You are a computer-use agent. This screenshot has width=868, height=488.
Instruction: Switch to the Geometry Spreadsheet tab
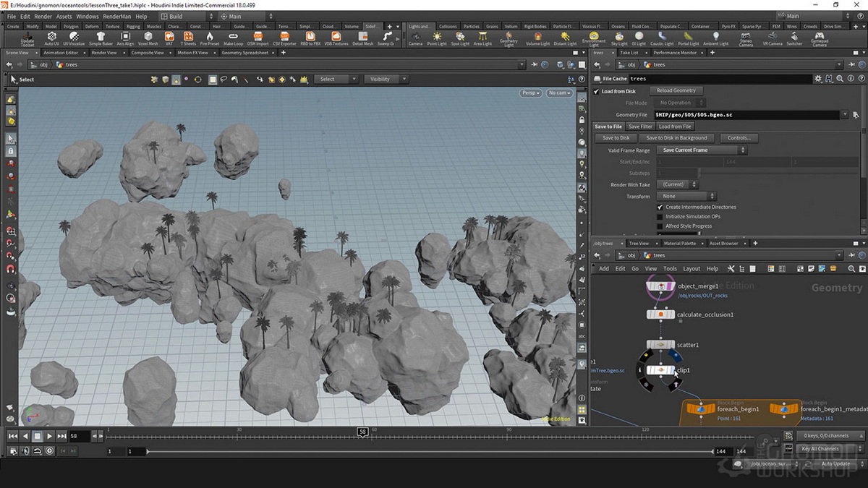244,53
